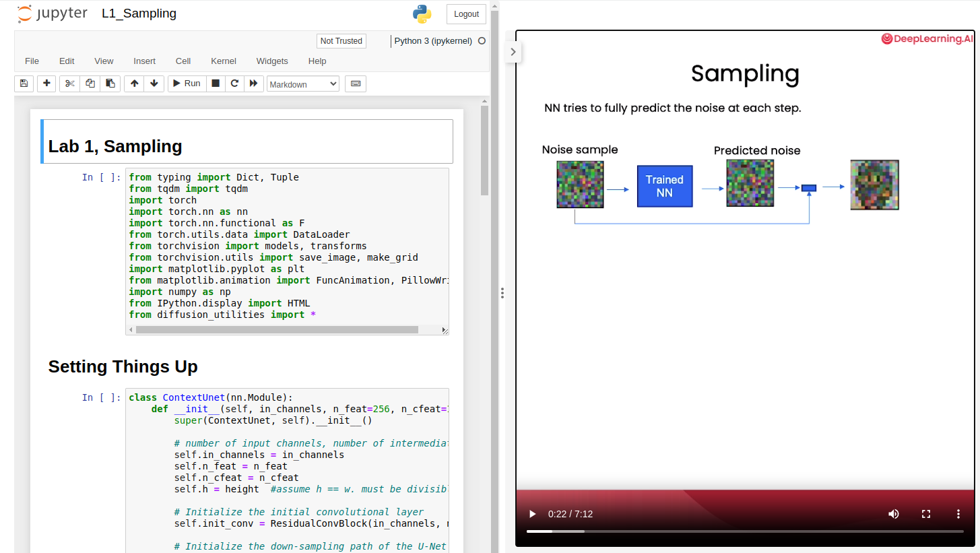Image resolution: width=980 pixels, height=553 pixels.
Task: Open the Edit menu
Action: pyautogui.click(x=67, y=61)
